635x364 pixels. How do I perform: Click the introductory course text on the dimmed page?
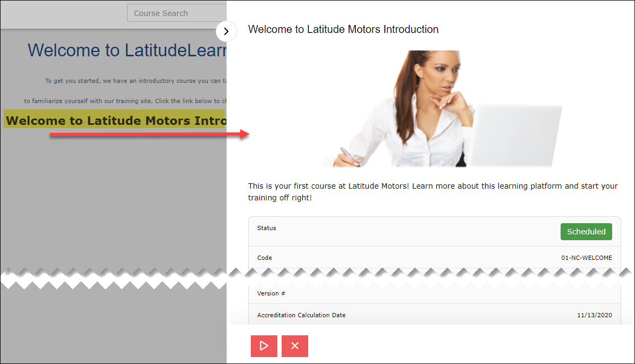(136, 81)
